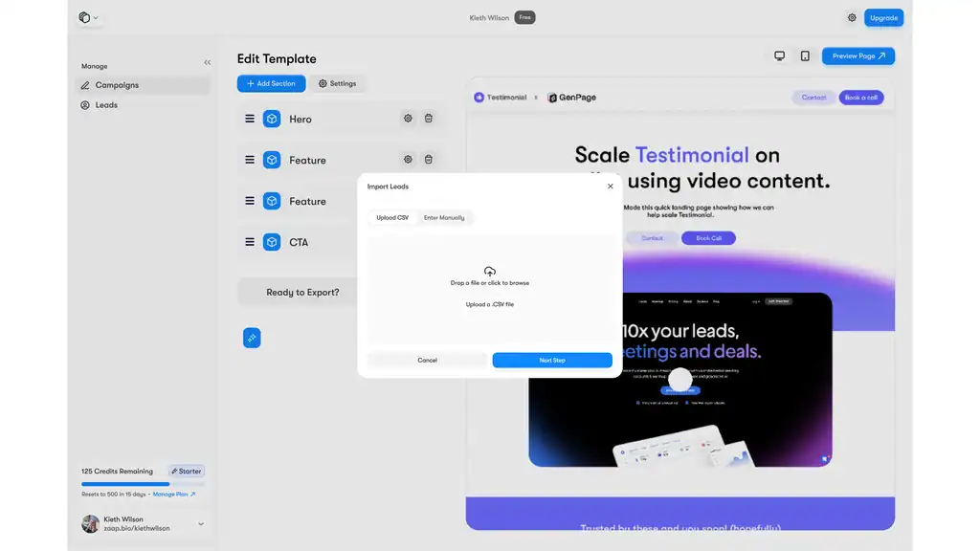
Task: Close the Import Leads dialog
Action: point(611,187)
